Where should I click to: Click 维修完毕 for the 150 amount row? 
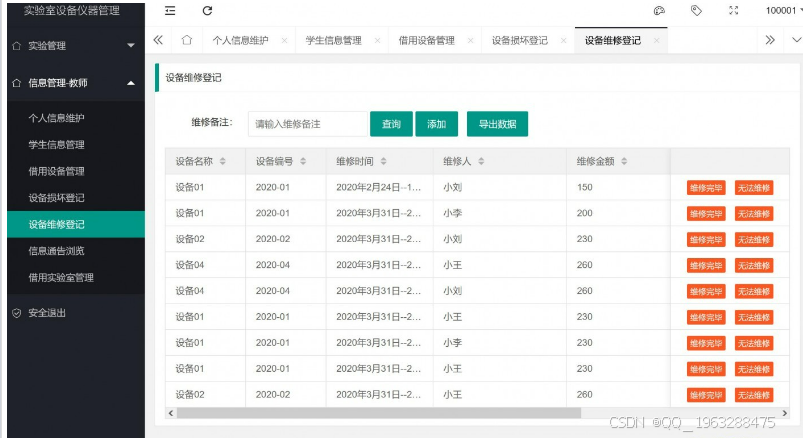pyautogui.click(x=706, y=188)
